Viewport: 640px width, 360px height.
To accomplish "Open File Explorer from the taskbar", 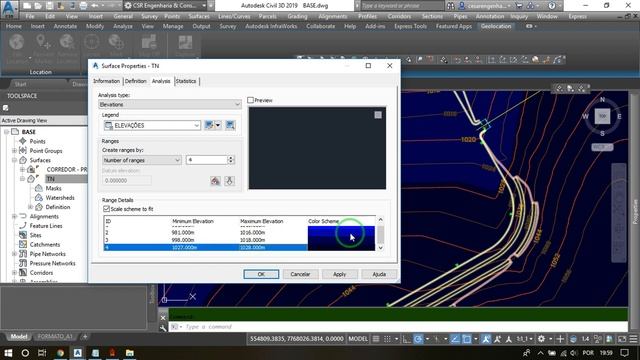I will tap(130, 353).
